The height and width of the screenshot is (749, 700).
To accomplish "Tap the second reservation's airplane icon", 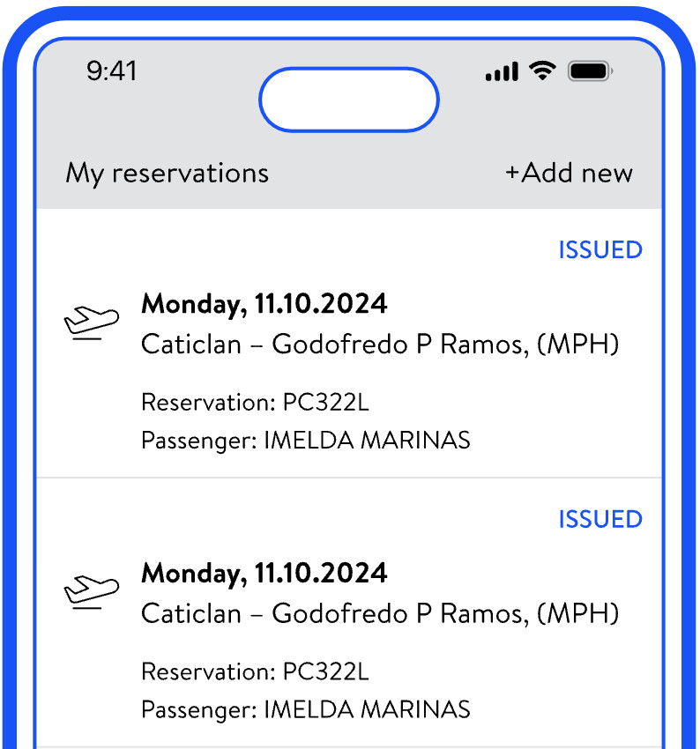I will click(x=91, y=592).
